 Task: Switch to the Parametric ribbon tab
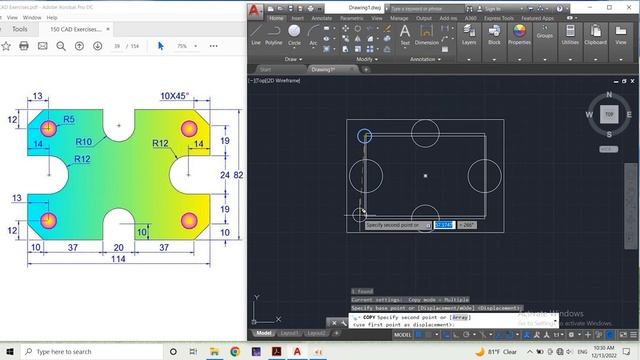point(351,18)
